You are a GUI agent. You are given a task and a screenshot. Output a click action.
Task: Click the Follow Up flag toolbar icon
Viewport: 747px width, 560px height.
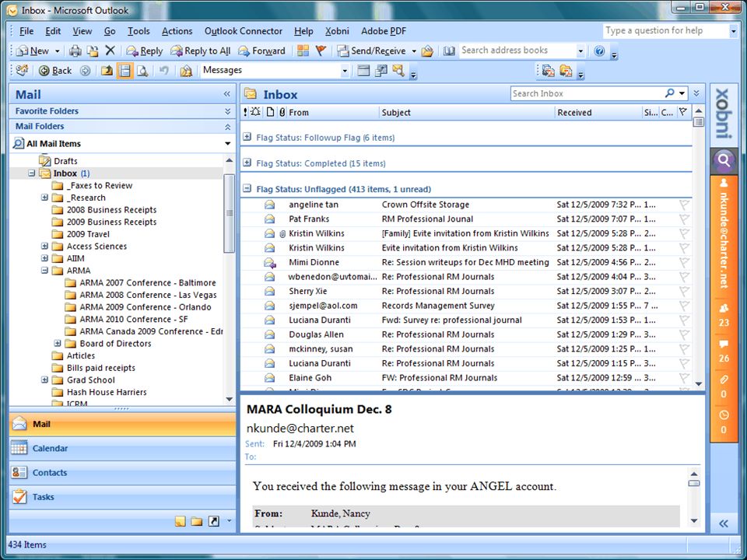321,51
